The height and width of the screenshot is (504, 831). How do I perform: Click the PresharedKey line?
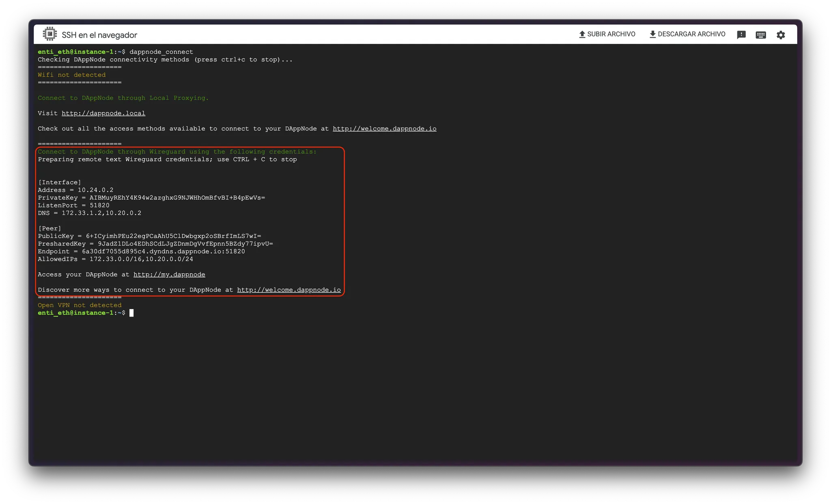point(155,244)
